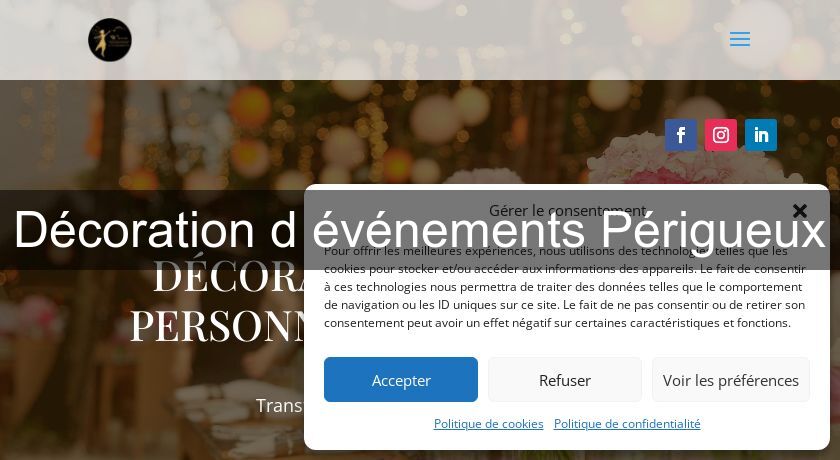Click the partially hidden PERSONN heading

pos(217,325)
